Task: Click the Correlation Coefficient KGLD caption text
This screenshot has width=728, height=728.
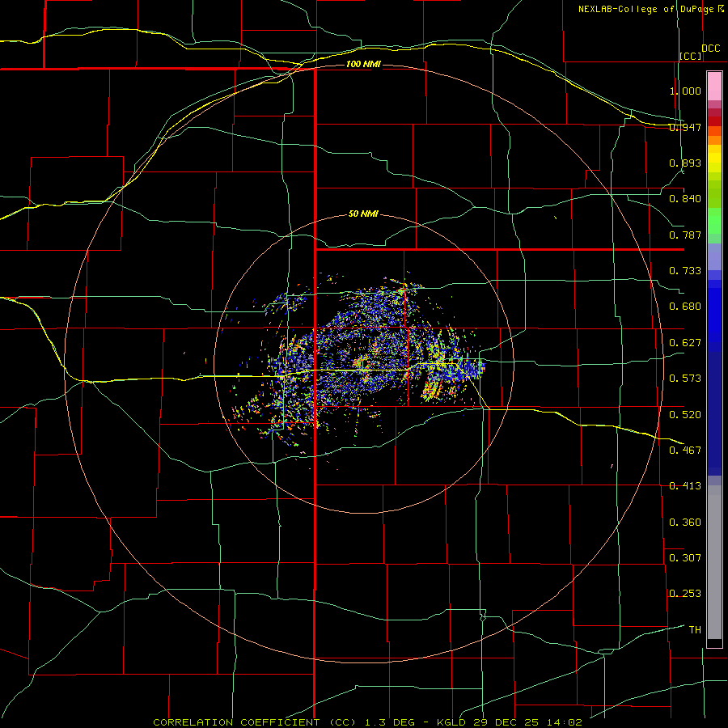Action: click(x=367, y=722)
